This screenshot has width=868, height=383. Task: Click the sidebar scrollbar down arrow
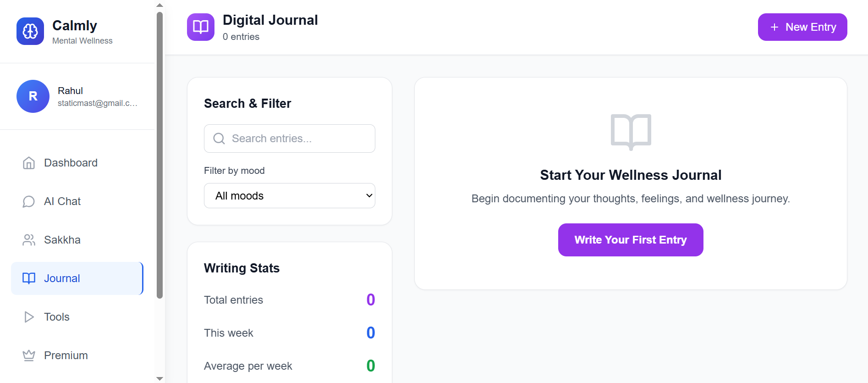[x=159, y=378]
